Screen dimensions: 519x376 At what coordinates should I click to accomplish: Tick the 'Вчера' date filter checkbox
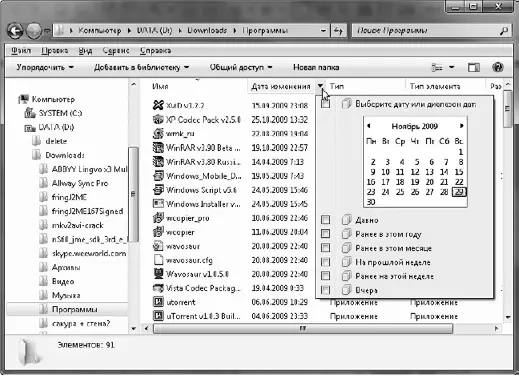coord(325,290)
